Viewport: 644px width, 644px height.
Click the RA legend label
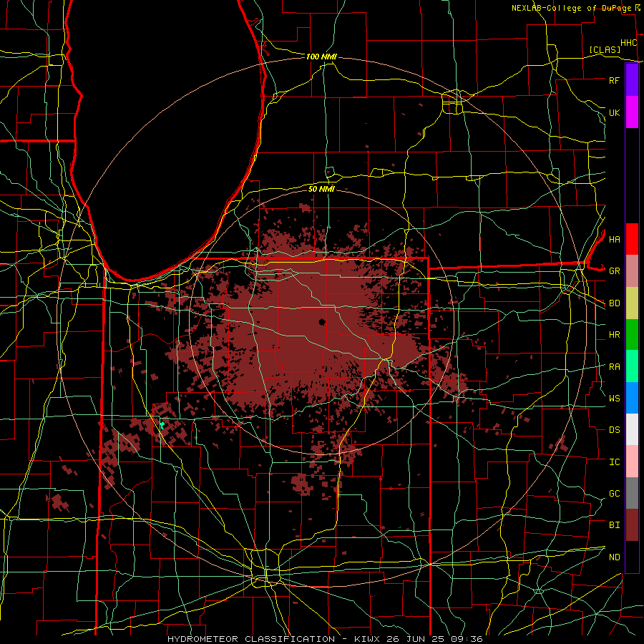614,367
